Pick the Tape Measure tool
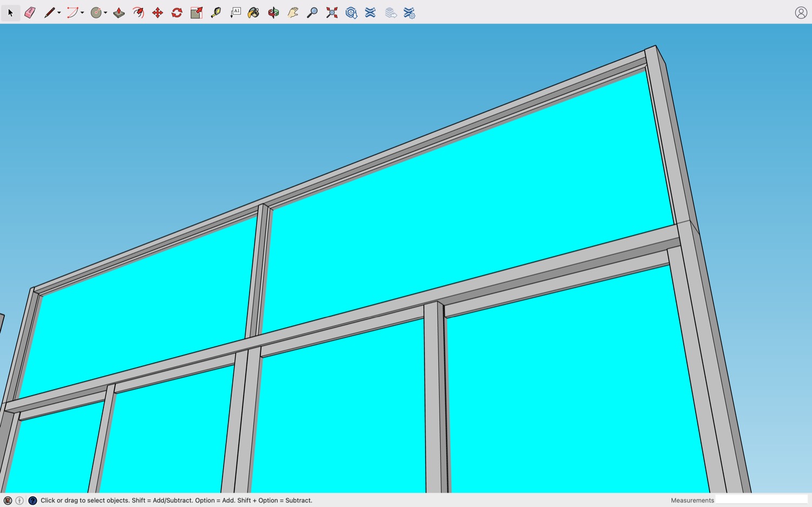 click(x=216, y=12)
